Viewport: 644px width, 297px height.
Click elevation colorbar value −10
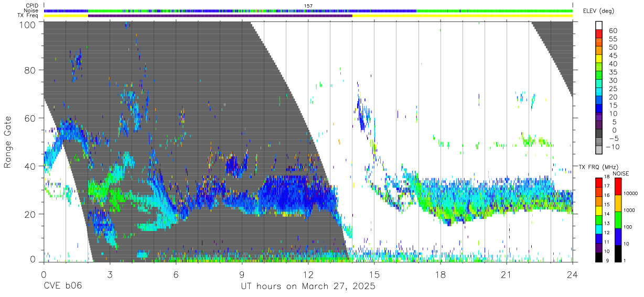[611, 147]
